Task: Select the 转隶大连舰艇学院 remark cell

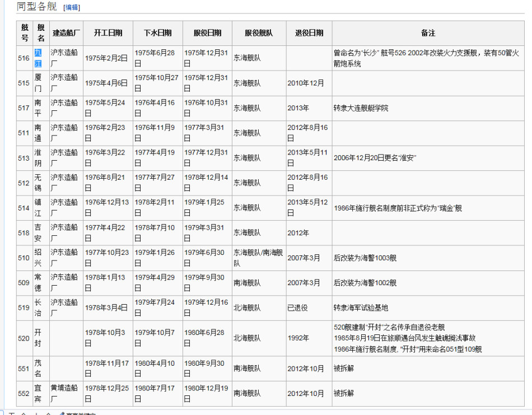Action: [x=361, y=108]
